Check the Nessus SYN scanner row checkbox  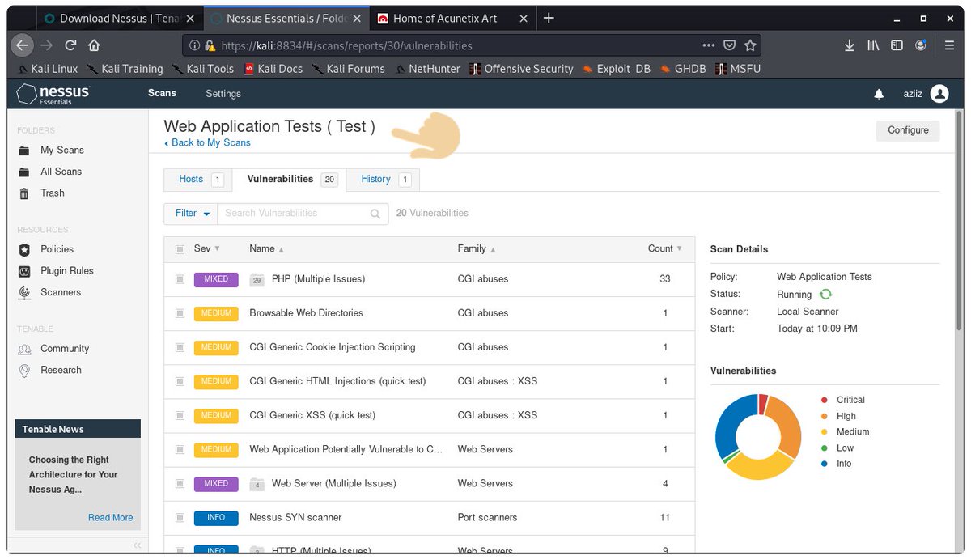[x=180, y=517]
